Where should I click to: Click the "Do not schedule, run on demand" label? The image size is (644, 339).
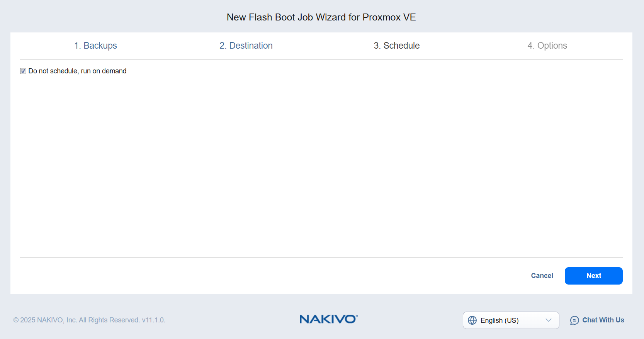[77, 71]
